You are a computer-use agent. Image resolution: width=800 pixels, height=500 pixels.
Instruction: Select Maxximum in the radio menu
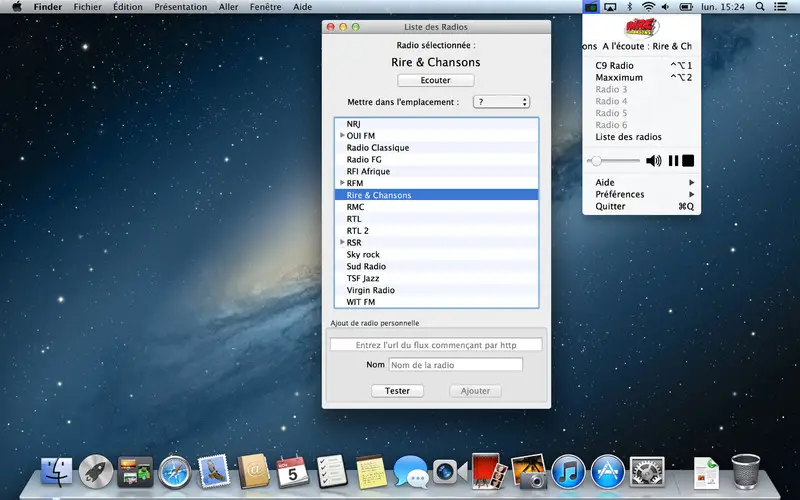coord(641,78)
